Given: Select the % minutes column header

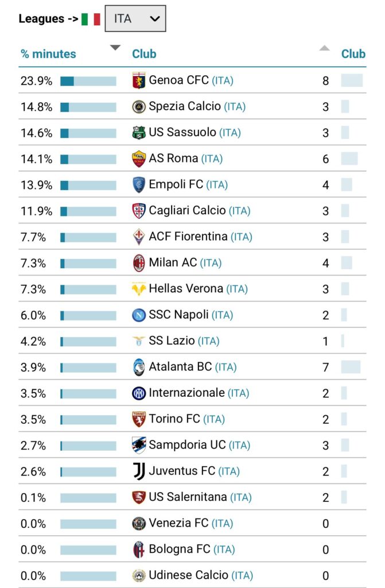Looking at the screenshot, I should tap(48, 54).
